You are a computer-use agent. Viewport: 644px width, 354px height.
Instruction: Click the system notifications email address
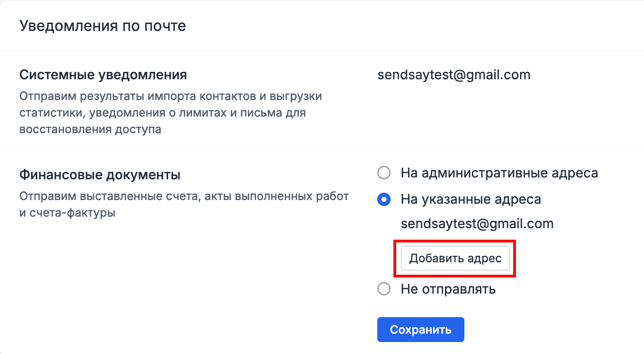(454, 74)
